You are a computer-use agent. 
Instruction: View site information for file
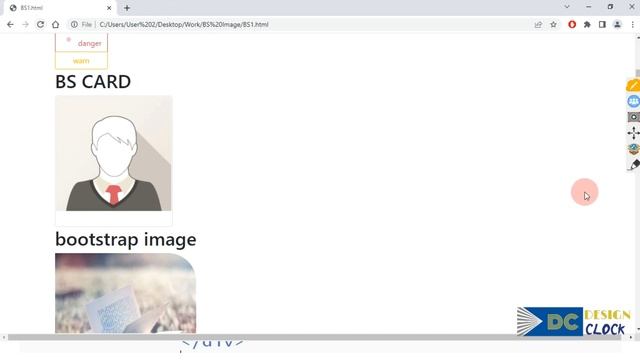coord(74,24)
